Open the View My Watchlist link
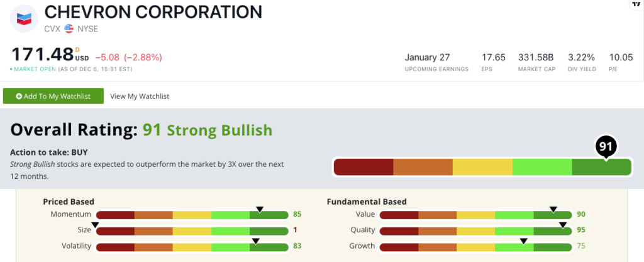644x262 pixels. [140, 96]
